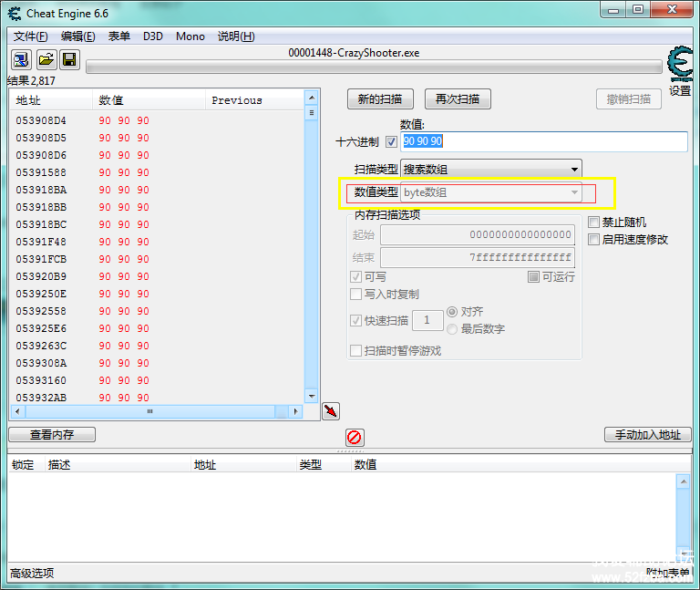Toggle the 写入时复制 checkbox
The width and height of the screenshot is (700, 590).
click(355, 295)
